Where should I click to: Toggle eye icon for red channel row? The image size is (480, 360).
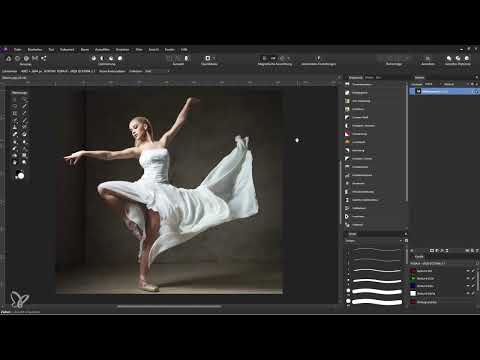tap(468, 271)
